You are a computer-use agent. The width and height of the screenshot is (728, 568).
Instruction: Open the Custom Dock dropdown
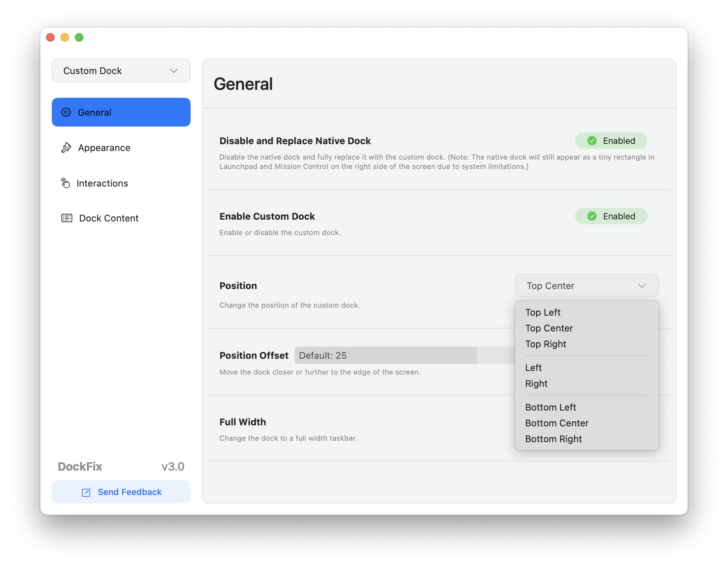(121, 71)
